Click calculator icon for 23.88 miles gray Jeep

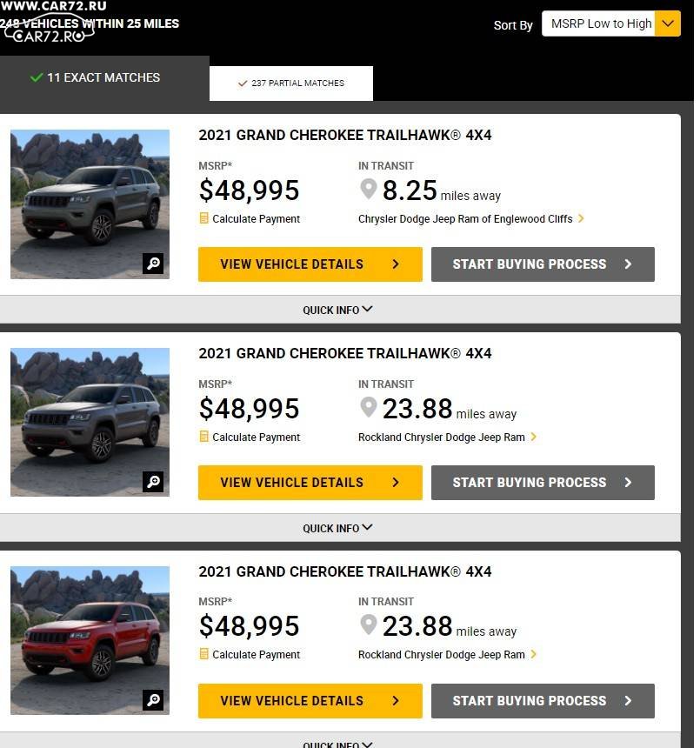203,437
